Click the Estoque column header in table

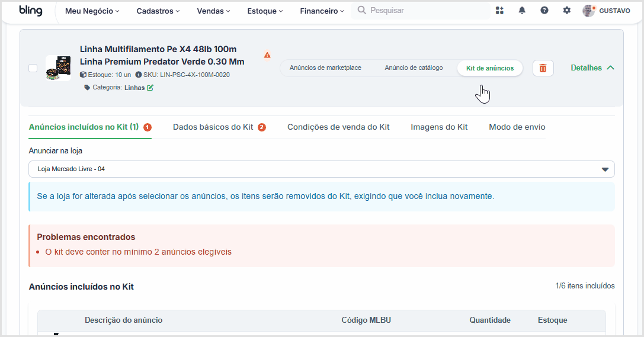point(553,320)
